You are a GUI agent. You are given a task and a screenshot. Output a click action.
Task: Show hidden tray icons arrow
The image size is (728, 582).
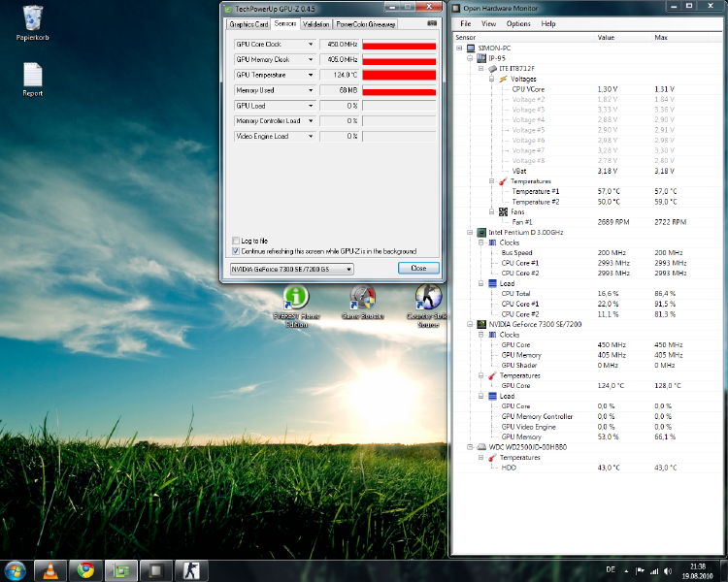(x=626, y=571)
